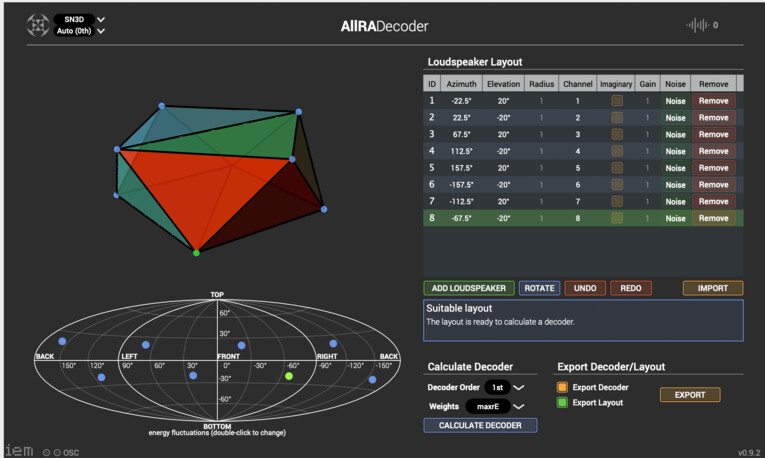This screenshot has width=765, height=458.
Task: Edit the azimuth value of loudspeaker 5
Action: click(x=461, y=168)
